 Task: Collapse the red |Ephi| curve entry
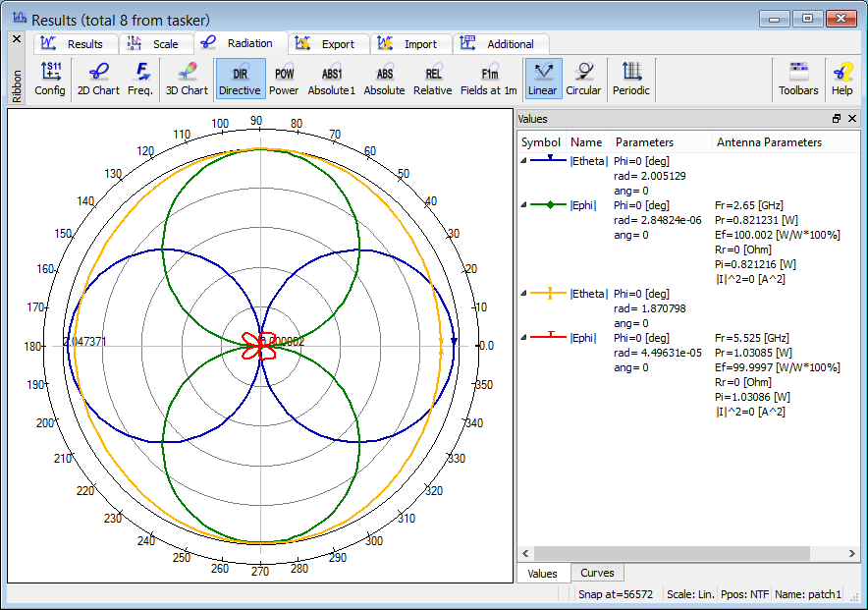523,338
